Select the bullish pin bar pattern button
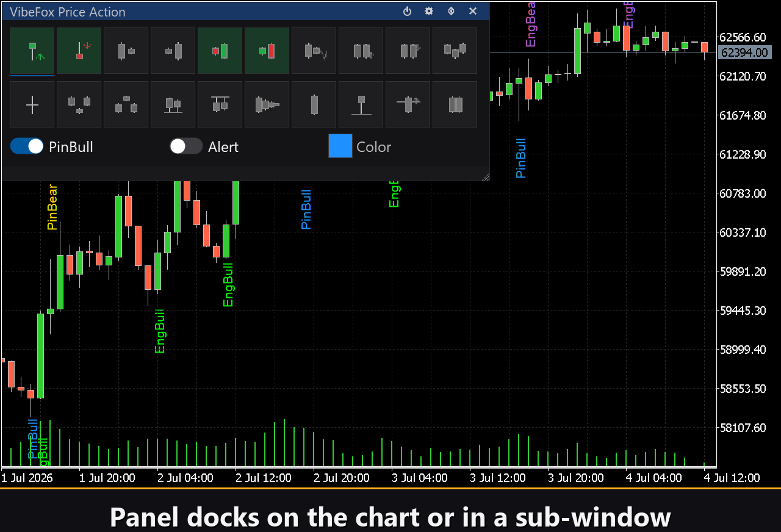Screen dimensions: 781x532 [x=32, y=51]
